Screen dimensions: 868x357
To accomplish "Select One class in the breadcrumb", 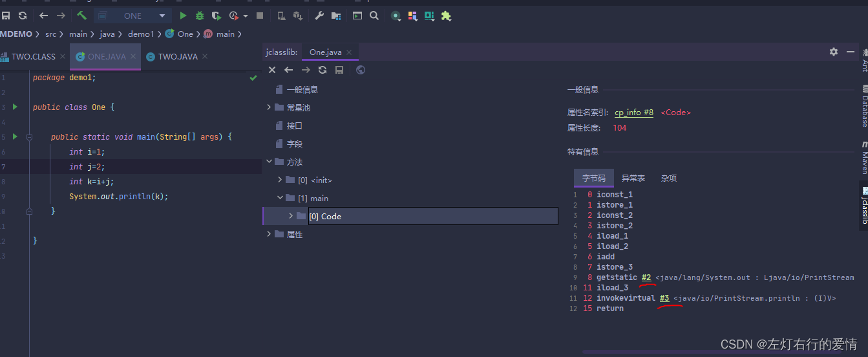I will [x=180, y=34].
